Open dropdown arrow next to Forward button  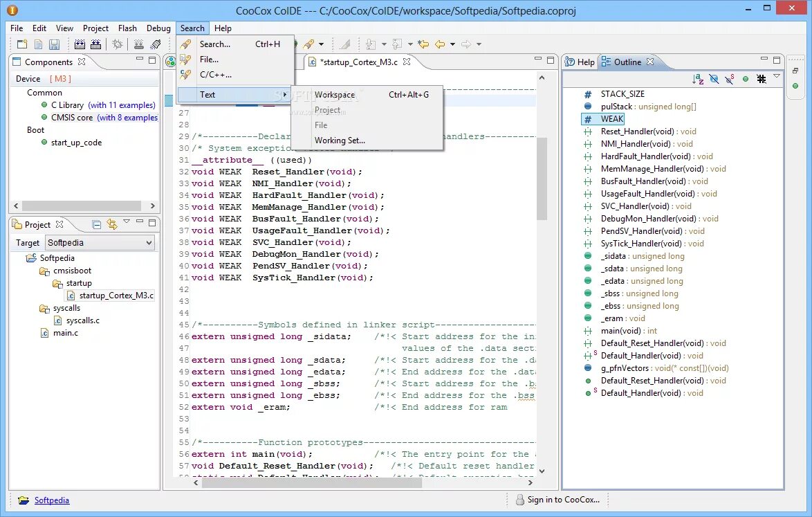(479, 44)
